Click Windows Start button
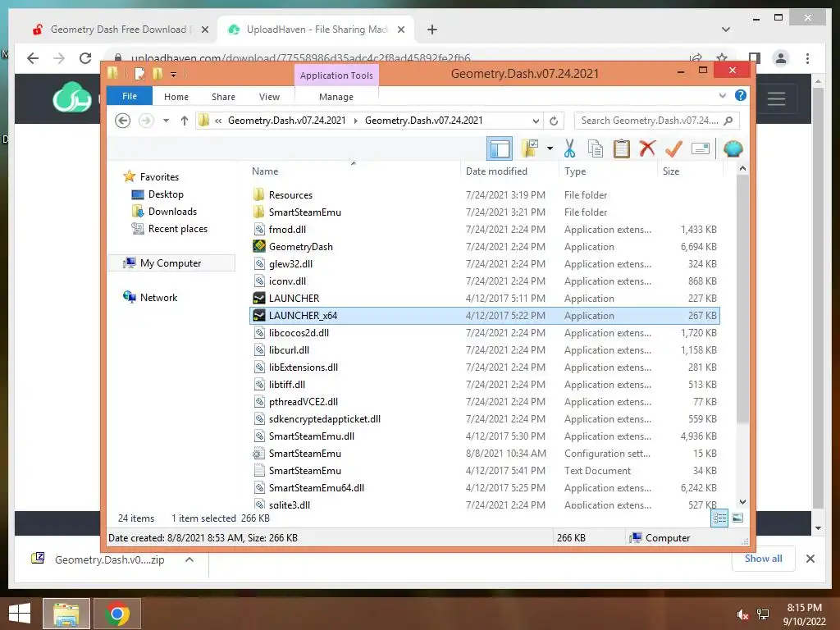Image resolution: width=840 pixels, height=630 pixels. tap(20, 614)
